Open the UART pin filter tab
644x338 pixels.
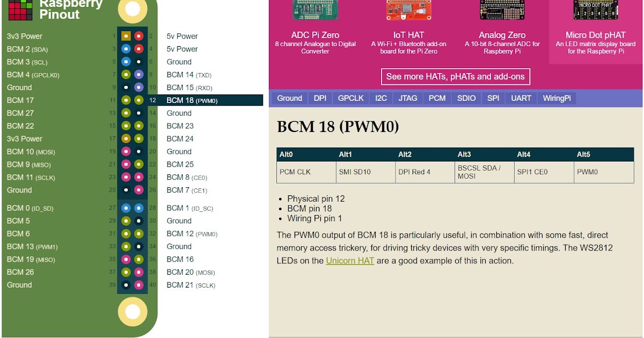click(x=521, y=98)
